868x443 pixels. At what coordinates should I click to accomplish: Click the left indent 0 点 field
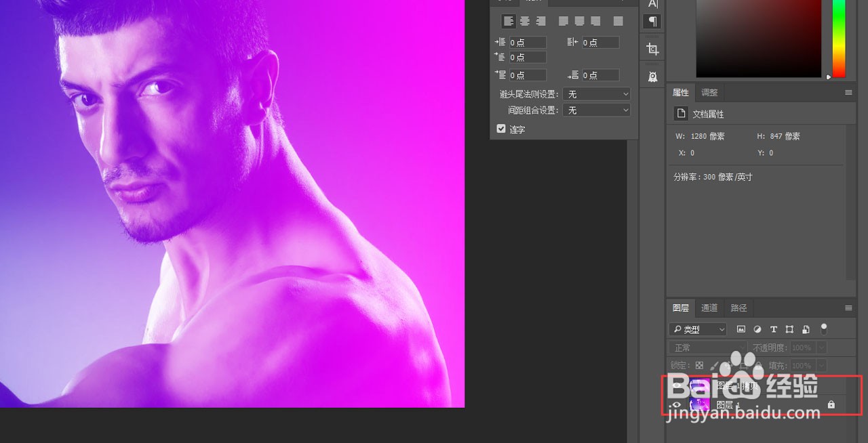coord(528,42)
